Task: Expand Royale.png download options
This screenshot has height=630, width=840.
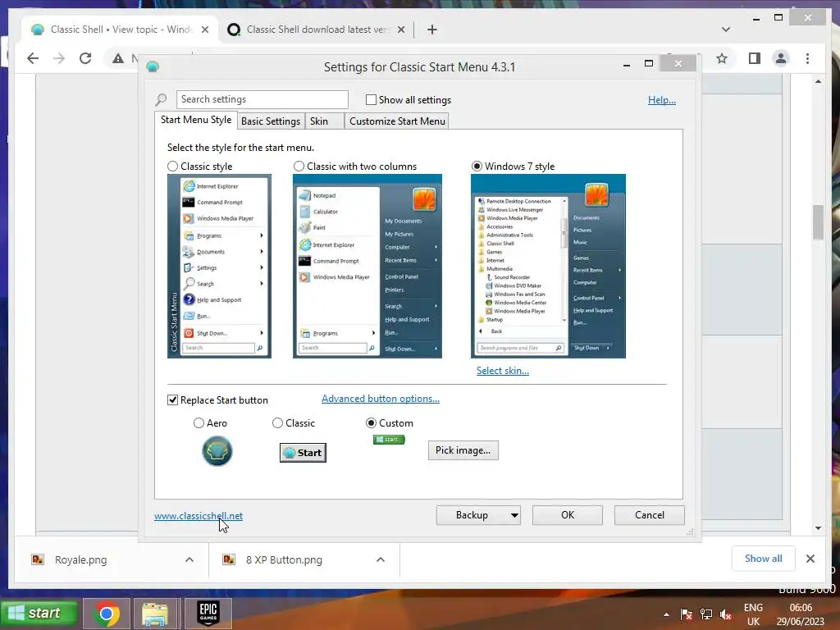Action: 189,559
